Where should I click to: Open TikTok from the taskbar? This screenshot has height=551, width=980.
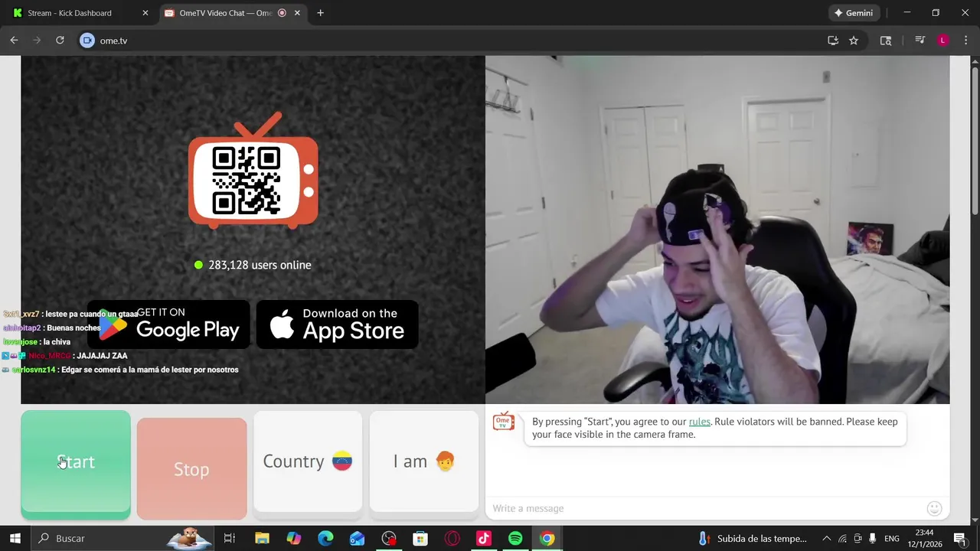tap(484, 539)
